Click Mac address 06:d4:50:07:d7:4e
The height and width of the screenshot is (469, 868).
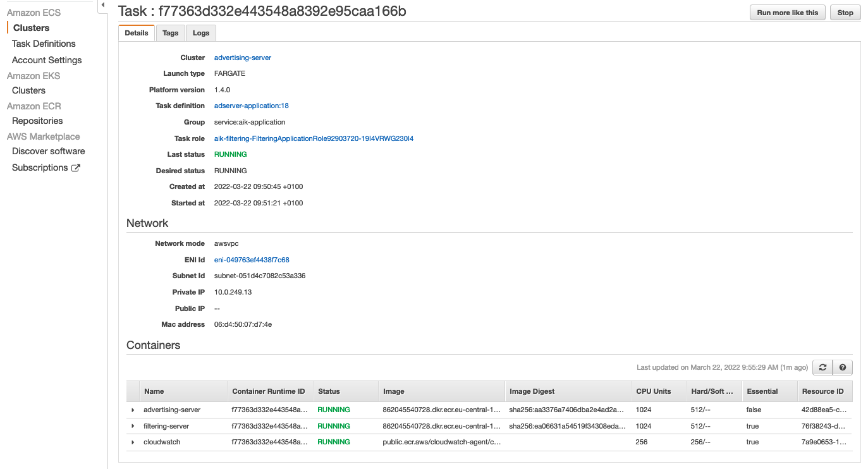pyautogui.click(x=243, y=324)
